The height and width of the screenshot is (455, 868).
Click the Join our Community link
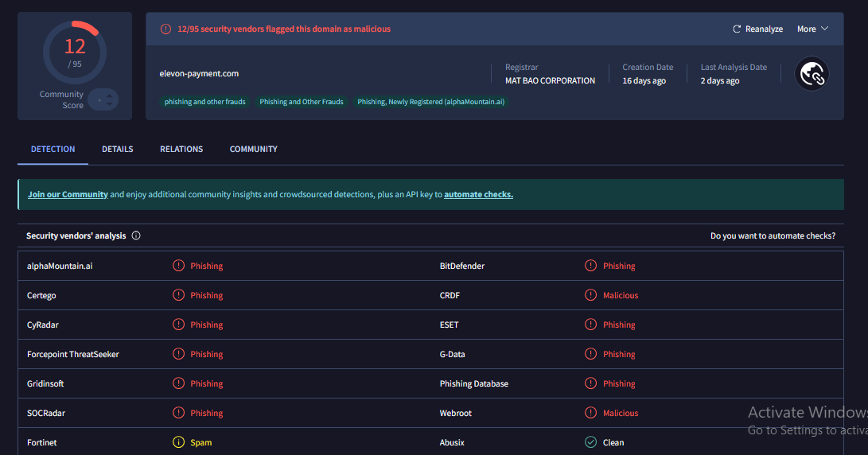[x=68, y=194]
